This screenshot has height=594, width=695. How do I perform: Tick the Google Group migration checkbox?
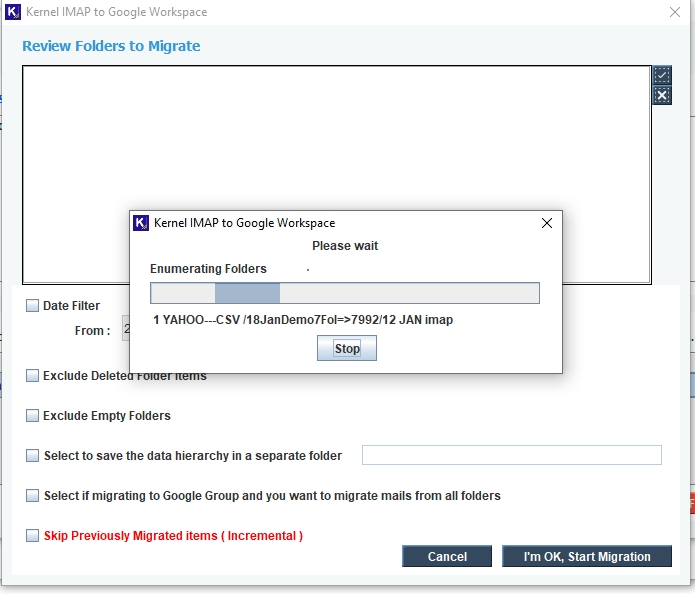click(x=32, y=495)
